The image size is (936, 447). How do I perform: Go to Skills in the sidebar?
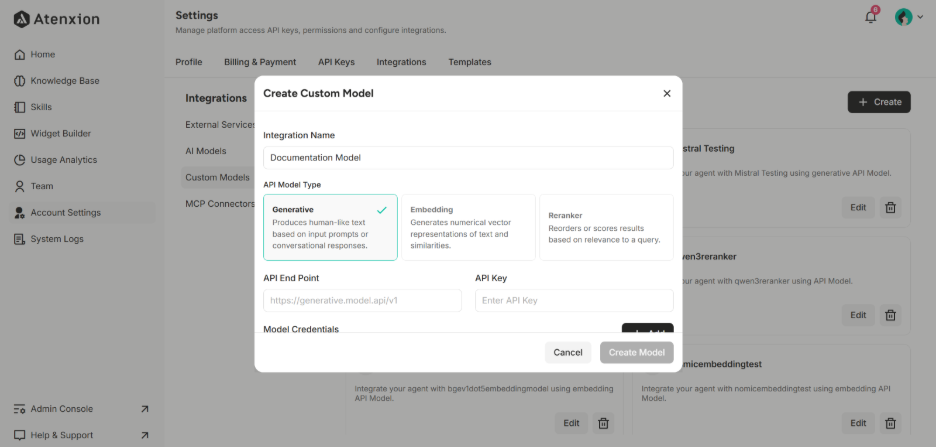[x=33, y=107]
